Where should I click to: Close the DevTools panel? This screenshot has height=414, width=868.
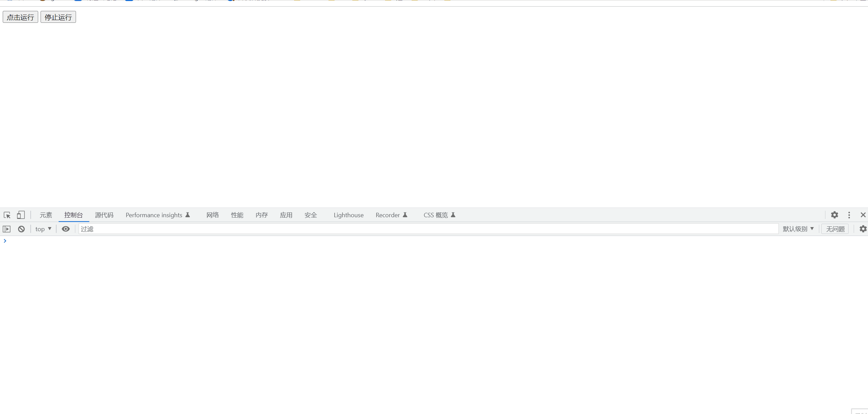(863, 215)
